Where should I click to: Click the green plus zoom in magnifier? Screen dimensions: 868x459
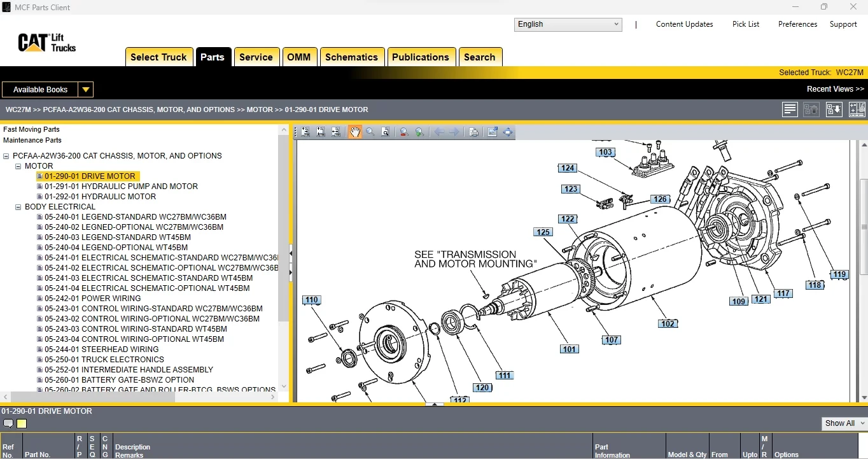[419, 132]
